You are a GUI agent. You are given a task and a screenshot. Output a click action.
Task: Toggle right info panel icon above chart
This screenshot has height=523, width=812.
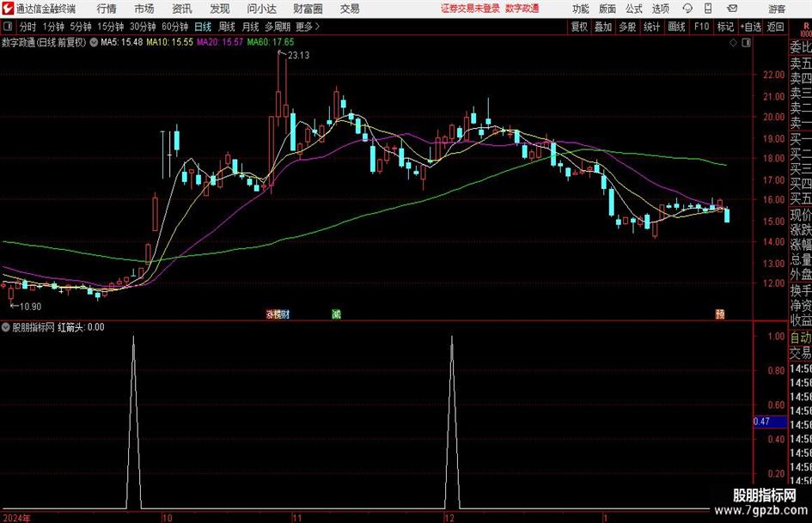pyautogui.click(x=746, y=43)
